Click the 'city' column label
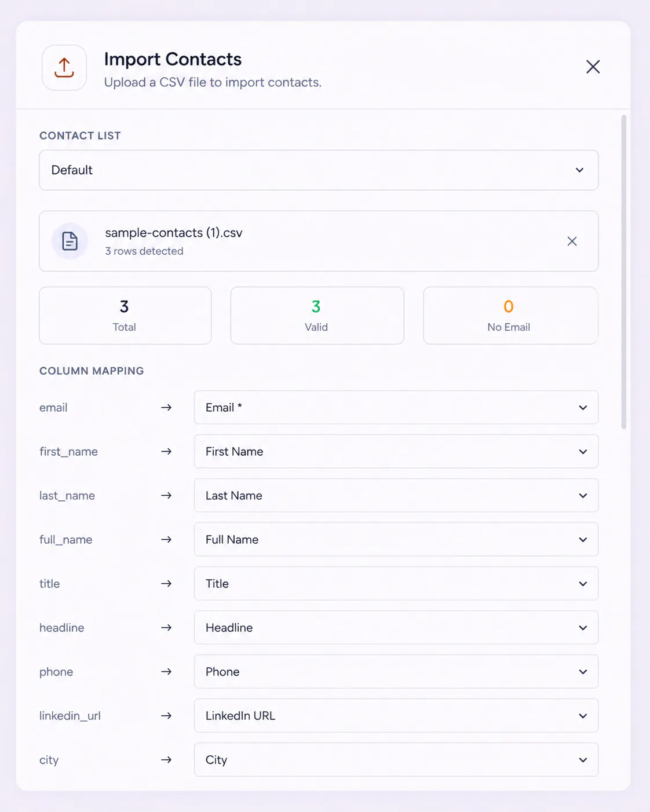This screenshot has height=812, width=650. pos(49,760)
